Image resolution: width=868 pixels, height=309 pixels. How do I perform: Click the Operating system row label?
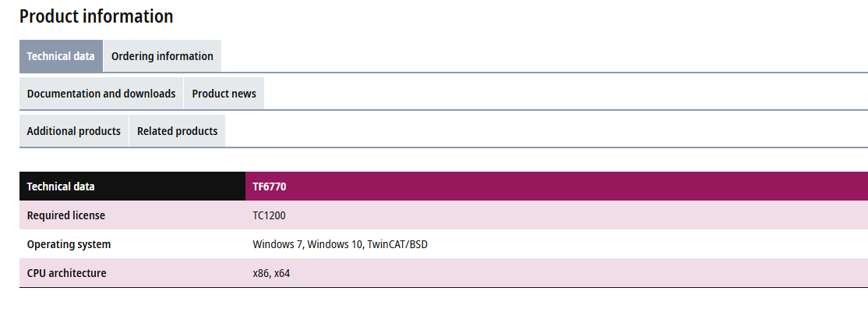[69, 244]
